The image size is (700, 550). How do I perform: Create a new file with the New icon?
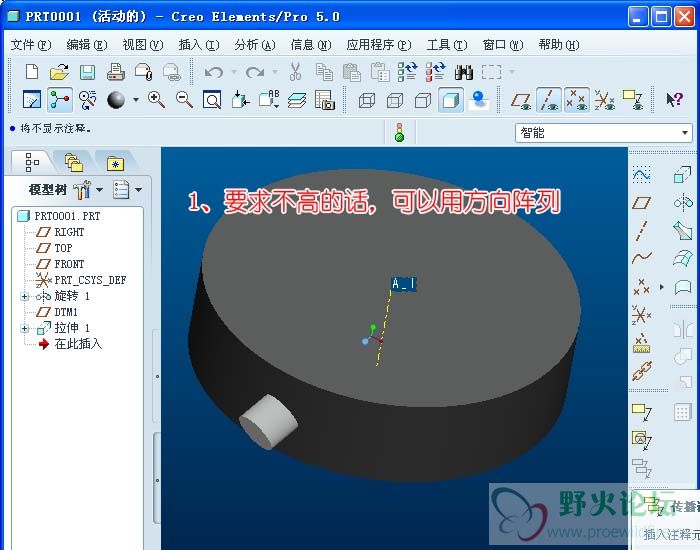pyautogui.click(x=32, y=72)
